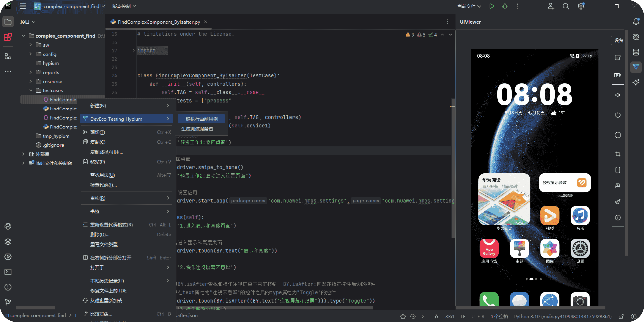Viewport: 644px width, 322px height.
Task: Open the Python Console tool window
Action: pos(8,226)
